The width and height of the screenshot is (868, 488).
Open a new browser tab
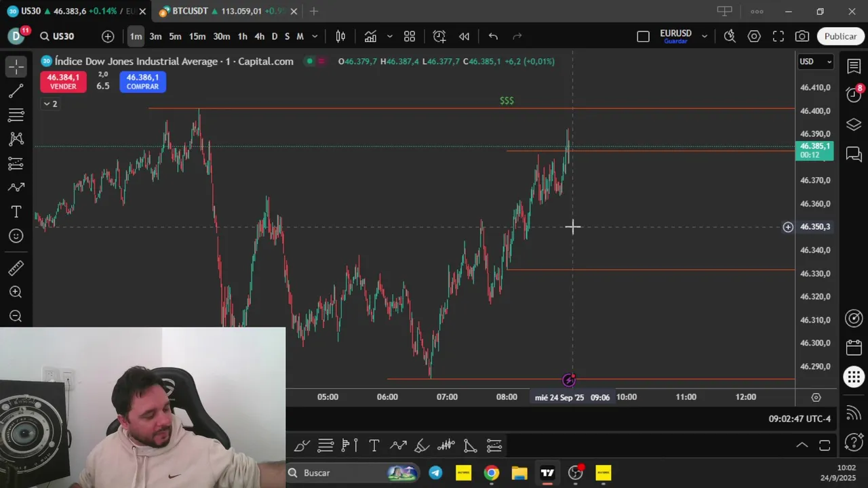313,12
